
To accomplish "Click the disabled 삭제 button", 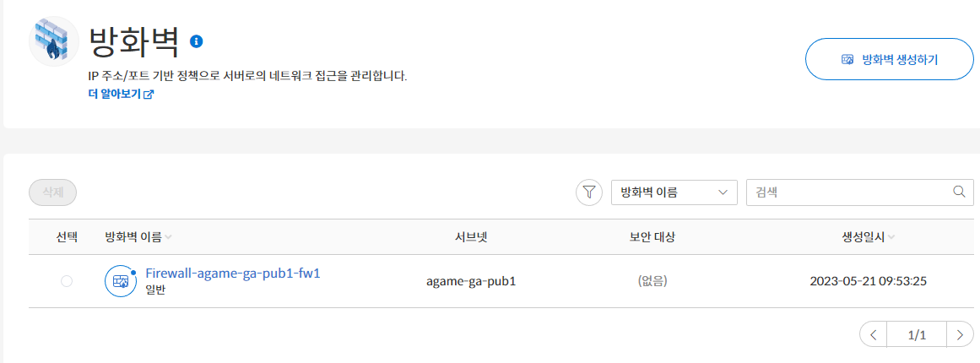I will click(x=52, y=192).
